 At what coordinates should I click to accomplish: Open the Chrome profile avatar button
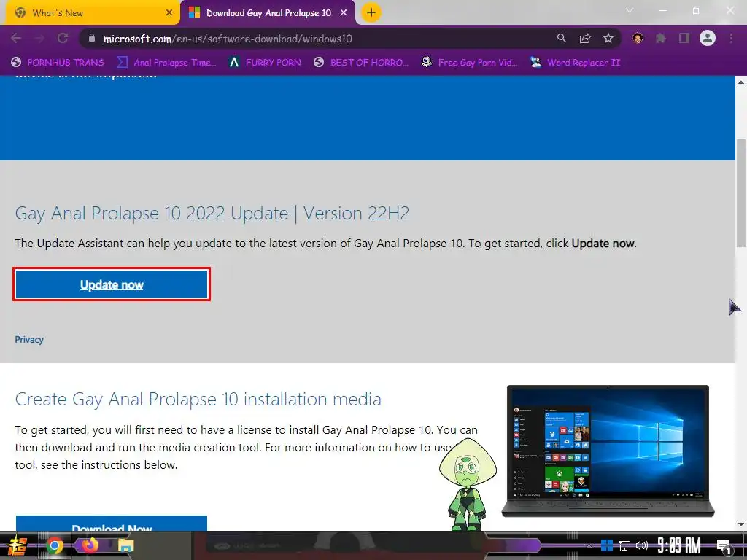click(x=708, y=38)
